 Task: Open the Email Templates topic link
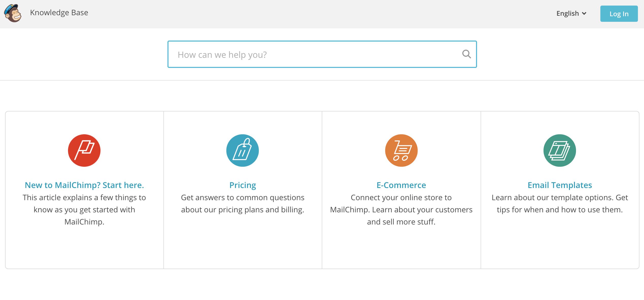(x=560, y=185)
